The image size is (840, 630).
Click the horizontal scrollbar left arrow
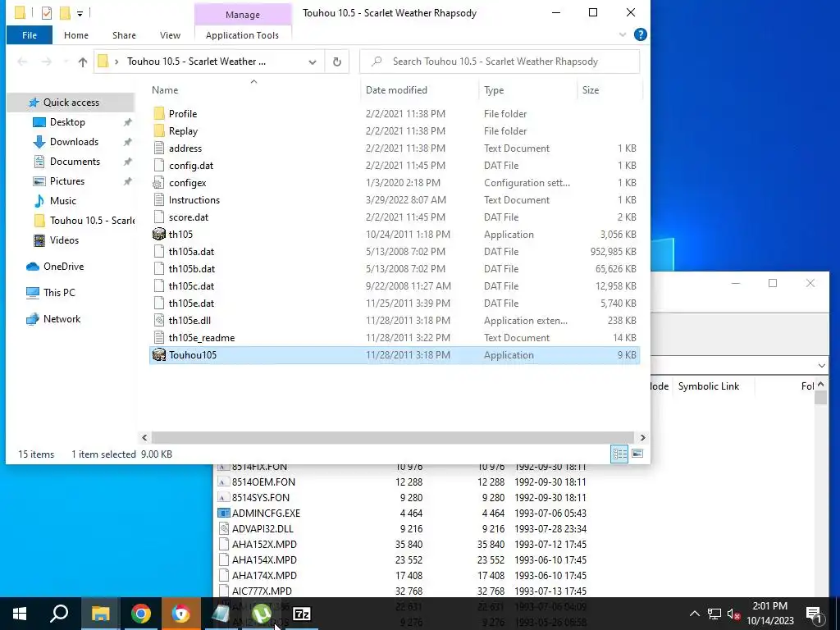144,438
